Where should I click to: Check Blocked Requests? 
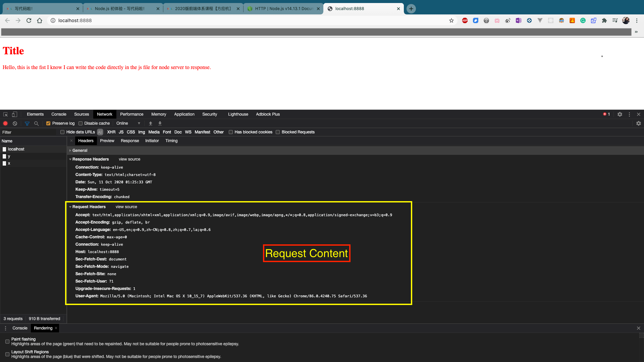coord(278,132)
